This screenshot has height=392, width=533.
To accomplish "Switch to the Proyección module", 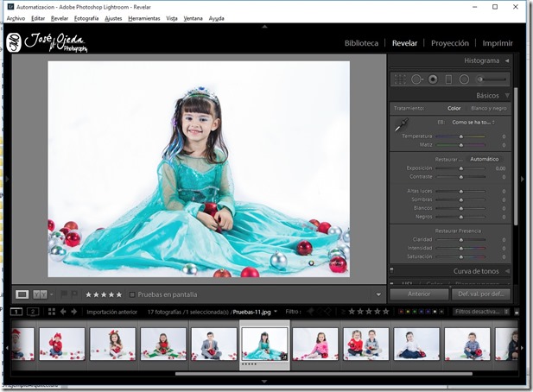I will point(450,43).
